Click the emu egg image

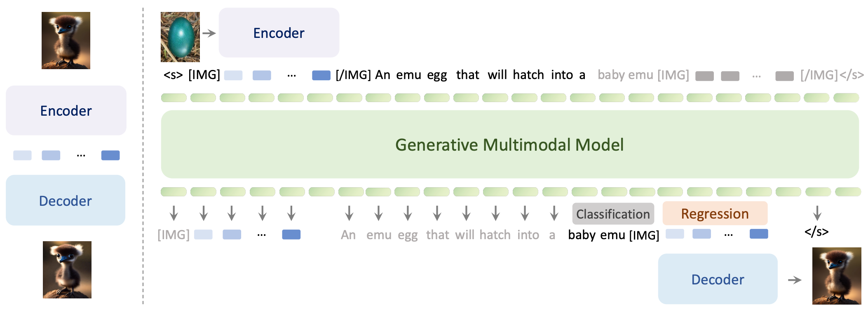[180, 37]
